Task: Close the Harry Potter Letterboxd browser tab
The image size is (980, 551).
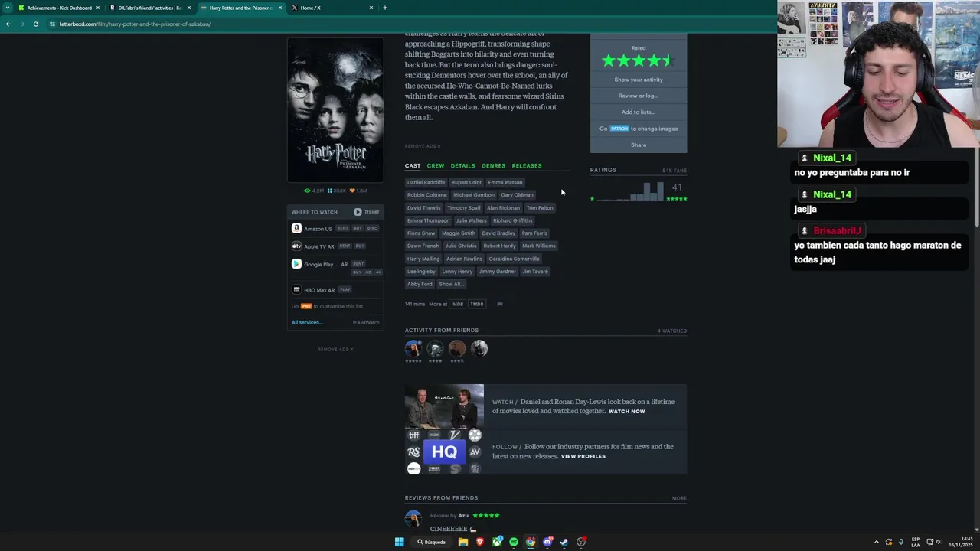Action: click(x=280, y=8)
